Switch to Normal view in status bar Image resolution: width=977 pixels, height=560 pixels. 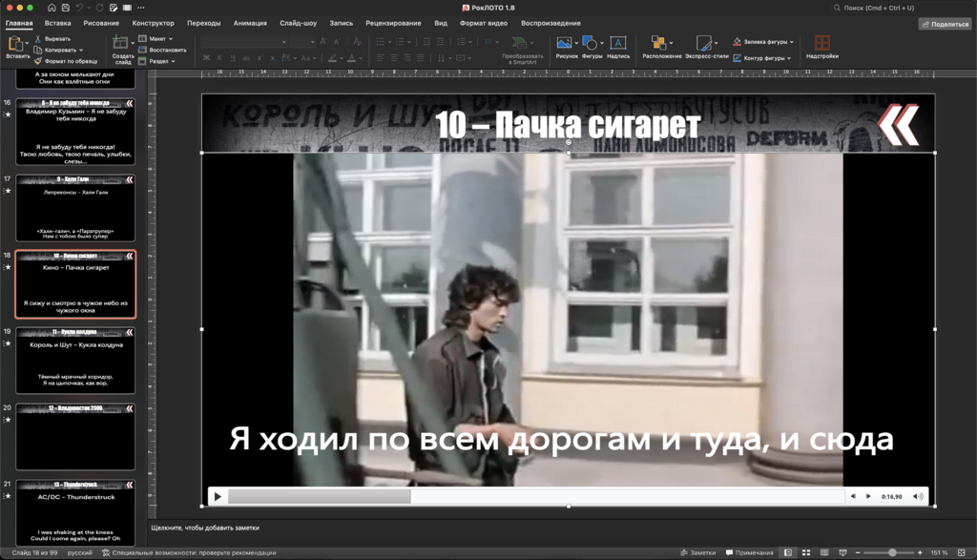click(x=788, y=552)
